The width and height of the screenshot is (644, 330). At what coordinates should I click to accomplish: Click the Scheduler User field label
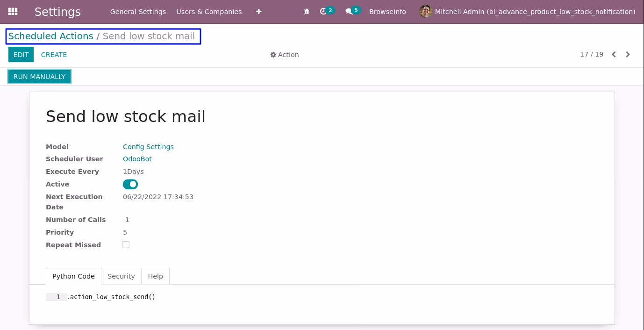(x=74, y=159)
